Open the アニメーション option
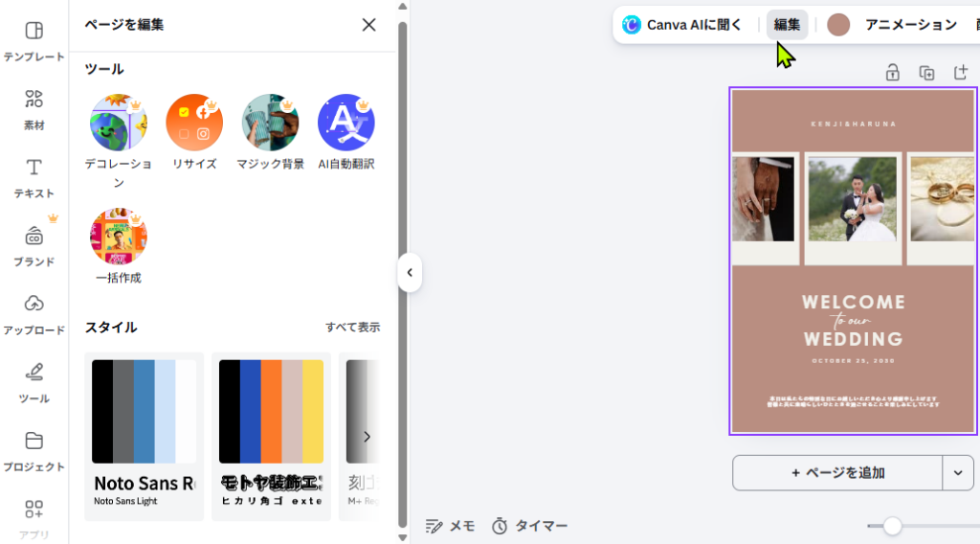This screenshot has height=544, width=980. (x=911, y=24)
